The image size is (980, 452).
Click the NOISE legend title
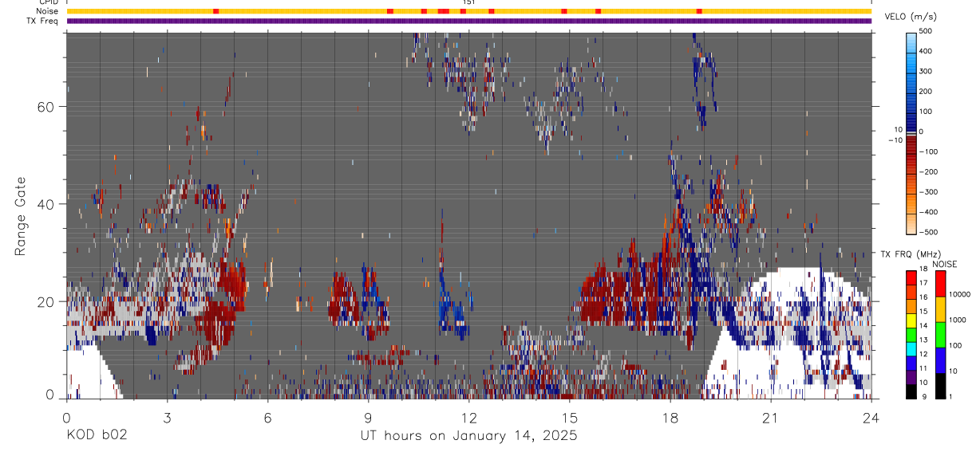click(945, 264)
